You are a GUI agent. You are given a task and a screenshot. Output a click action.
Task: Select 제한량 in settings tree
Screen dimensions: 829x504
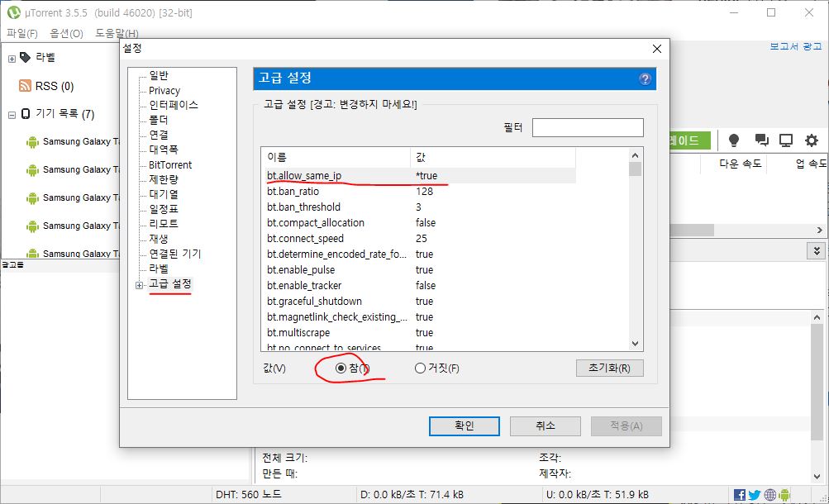pyautogui.click(x=164, y=179)
